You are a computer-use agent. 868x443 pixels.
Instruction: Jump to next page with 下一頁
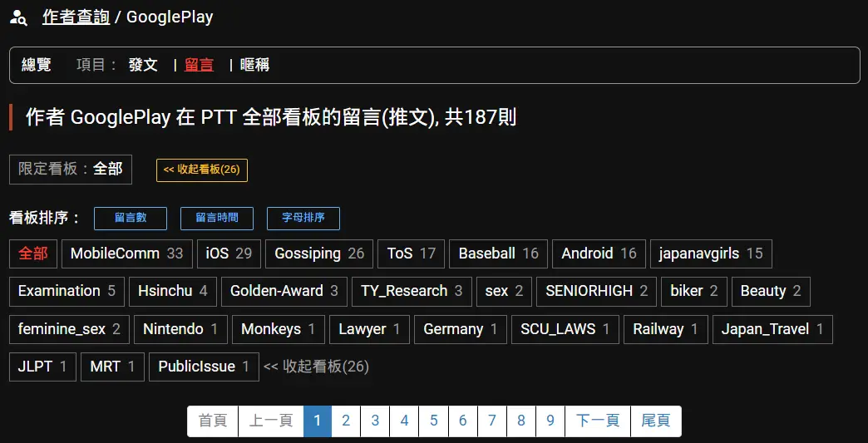(597, 421)
